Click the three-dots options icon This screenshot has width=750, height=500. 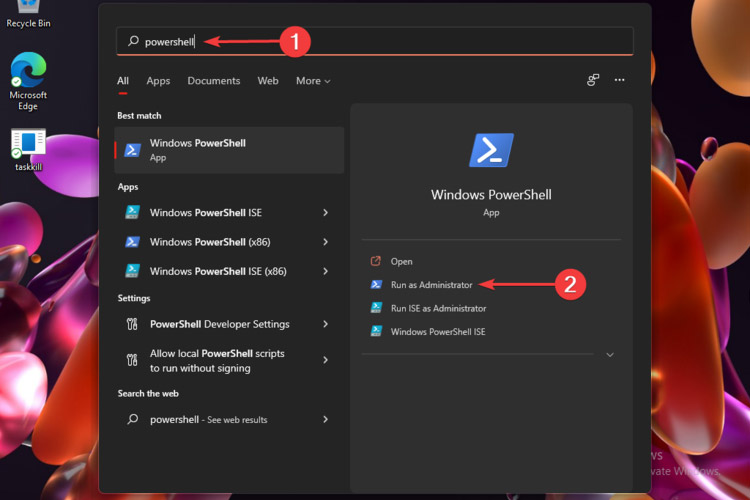pyautogui.click(x=619, y=80)
